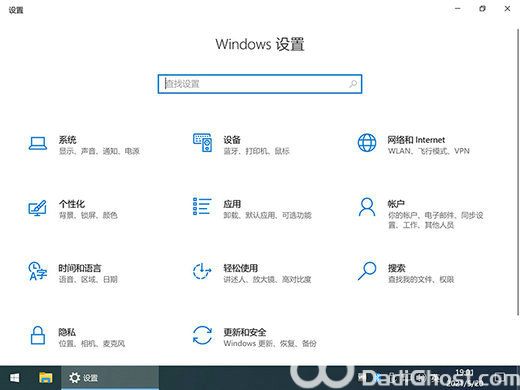
Task: Click 语音、区域、日期 description
Action: click(x=88, y=279)
